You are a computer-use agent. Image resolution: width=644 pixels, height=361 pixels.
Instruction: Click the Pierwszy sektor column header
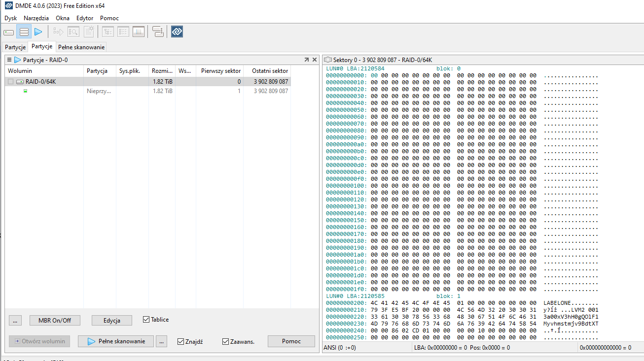(220, 71)
